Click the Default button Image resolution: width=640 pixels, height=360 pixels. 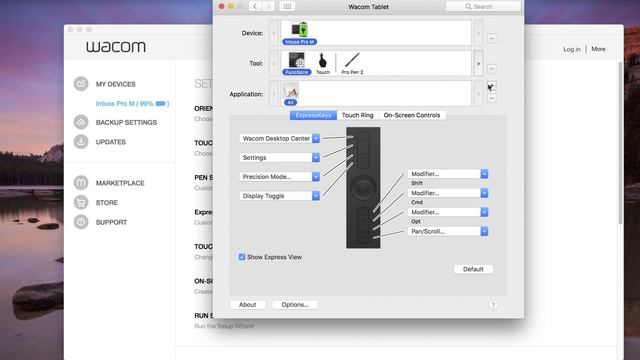(473, 269)
